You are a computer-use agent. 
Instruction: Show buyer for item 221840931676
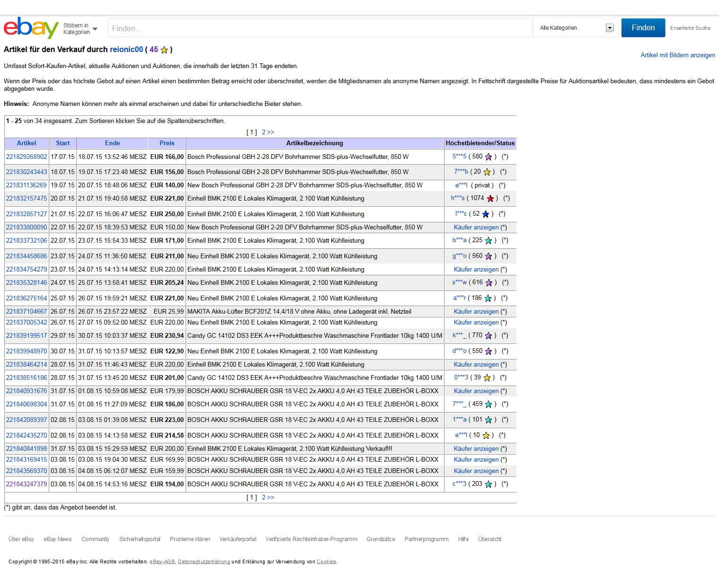tap(476, 391)
